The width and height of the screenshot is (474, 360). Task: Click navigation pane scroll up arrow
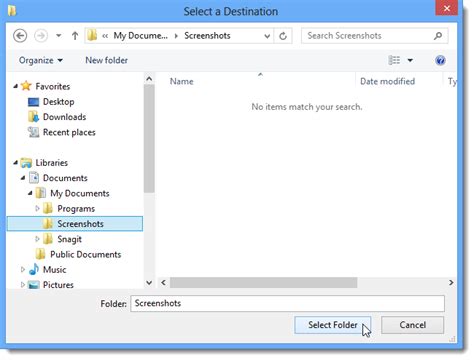tap(149, 79)
